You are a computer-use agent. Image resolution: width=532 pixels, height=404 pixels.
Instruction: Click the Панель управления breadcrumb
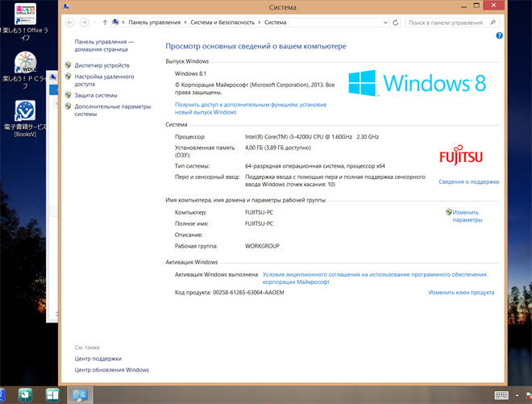(155, 23)
